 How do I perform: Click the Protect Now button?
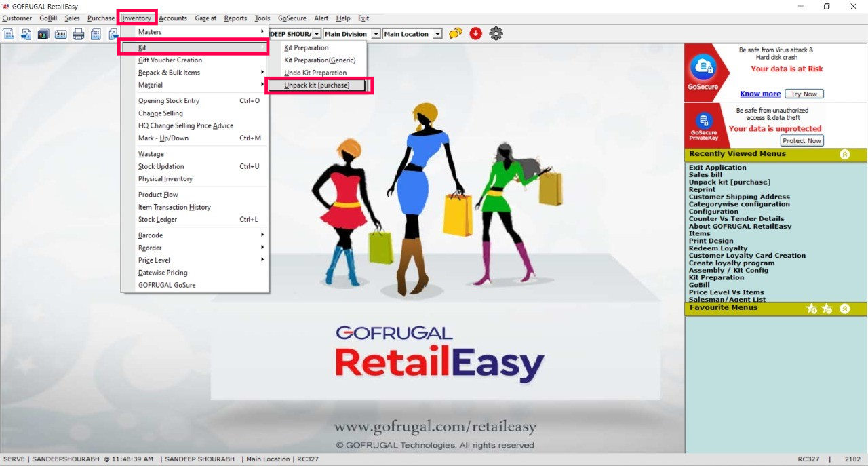pos(802,140)
